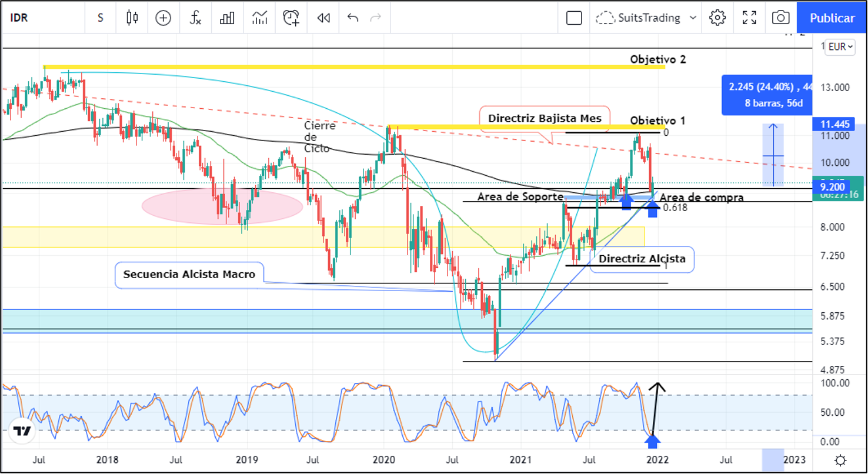Open time axis settings icon at bottom right
This screenshot has height=474, width=868.
coord(840,460)
